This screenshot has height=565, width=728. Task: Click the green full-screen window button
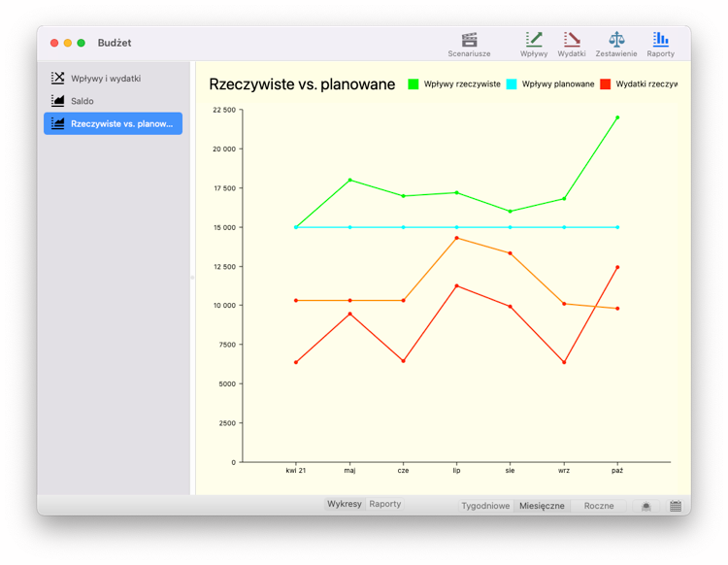[x=82, y=43]
